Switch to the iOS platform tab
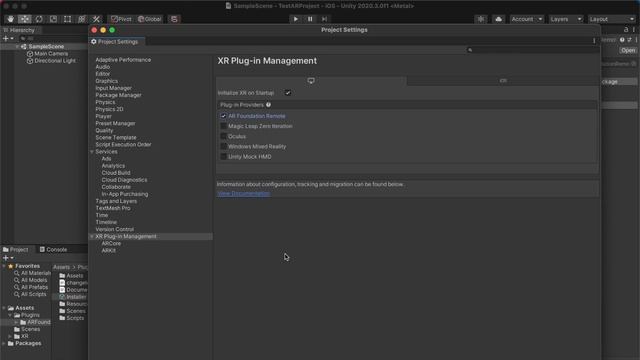The width and height of the screenshot is (640, 360). click(503, 81)
